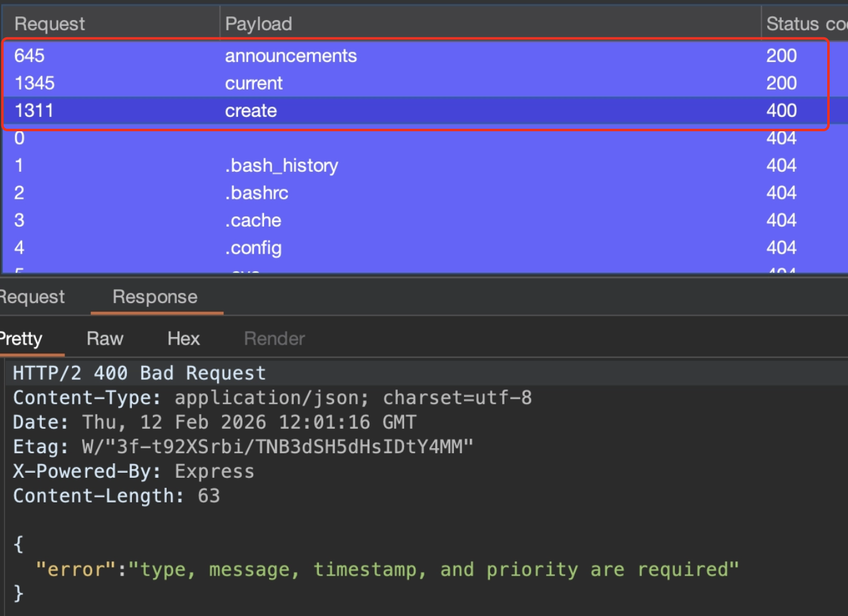This screenshot has height=616, width=848.
Task: Open the Response tab
Action: pyautogui.click(x=155, y=297)
